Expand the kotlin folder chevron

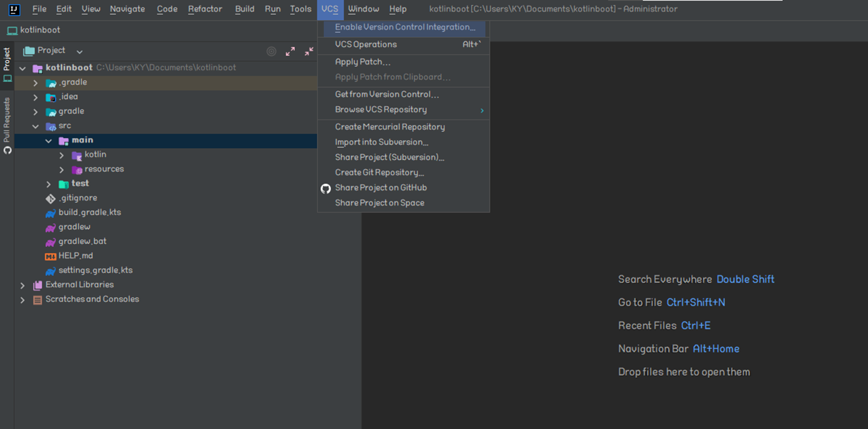pos(62,155)
